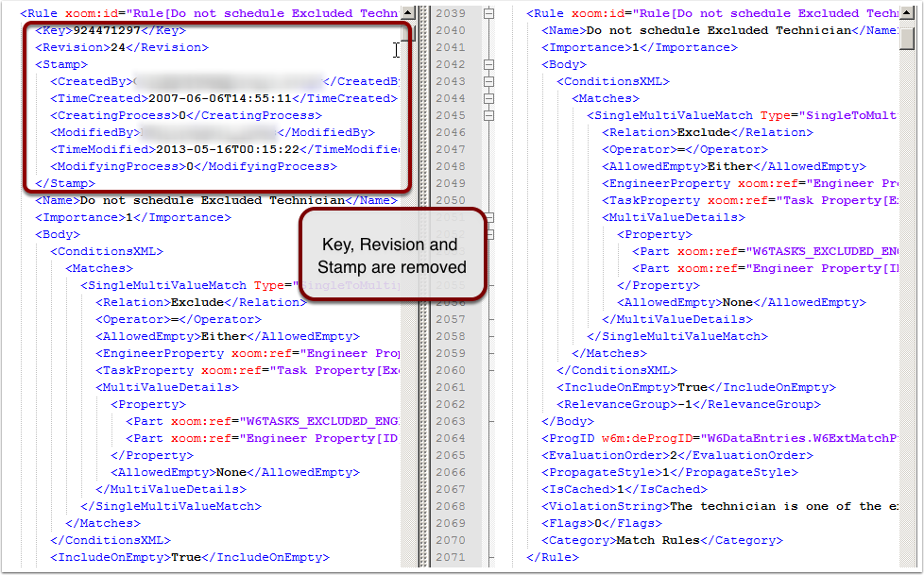This screenshot has width=924, height=575.
Task: Click line number 2071 in the gutter
Action: [x=452, y=557]
